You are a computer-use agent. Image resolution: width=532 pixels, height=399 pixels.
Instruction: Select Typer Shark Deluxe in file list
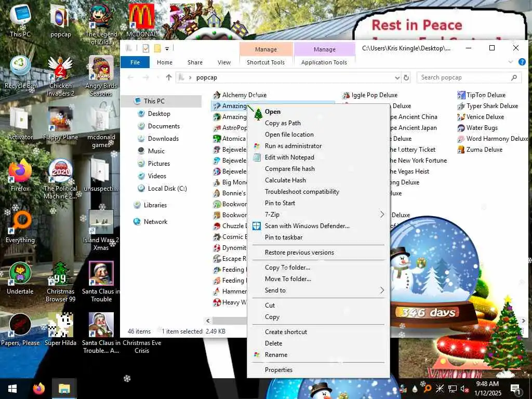coord(488,106)
